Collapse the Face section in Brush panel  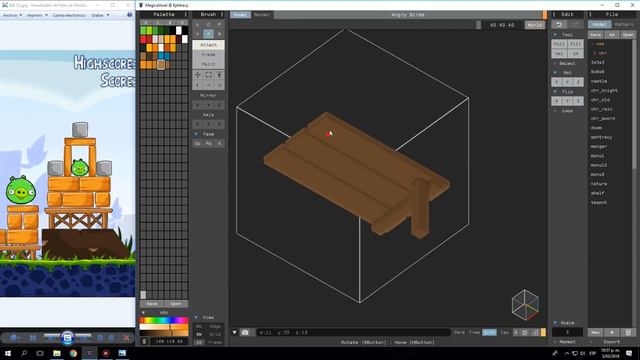coord(196,134)
